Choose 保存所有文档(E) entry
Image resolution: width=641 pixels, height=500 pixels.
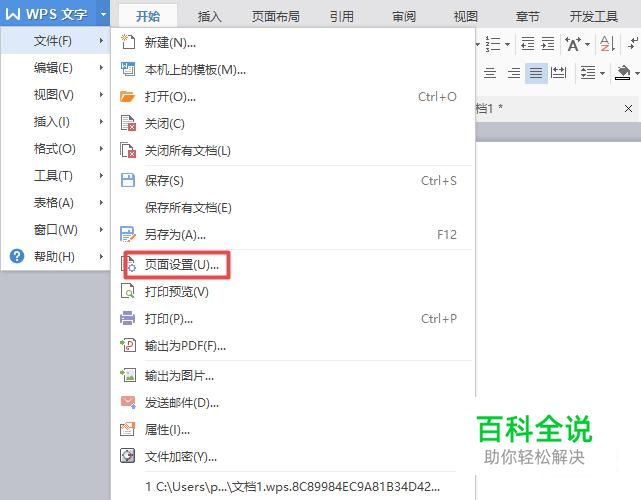[x=291, y=208]
